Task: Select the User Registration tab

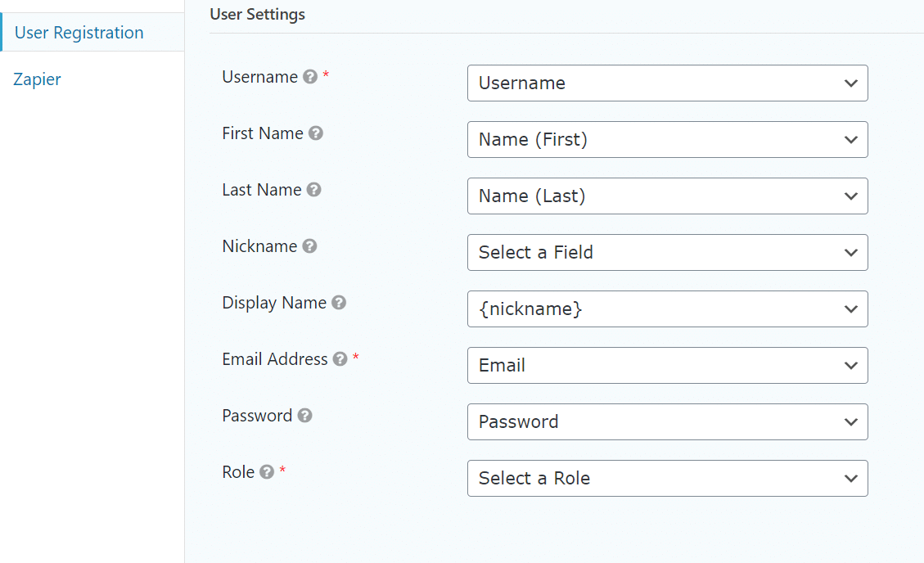Action: [79, 32]
